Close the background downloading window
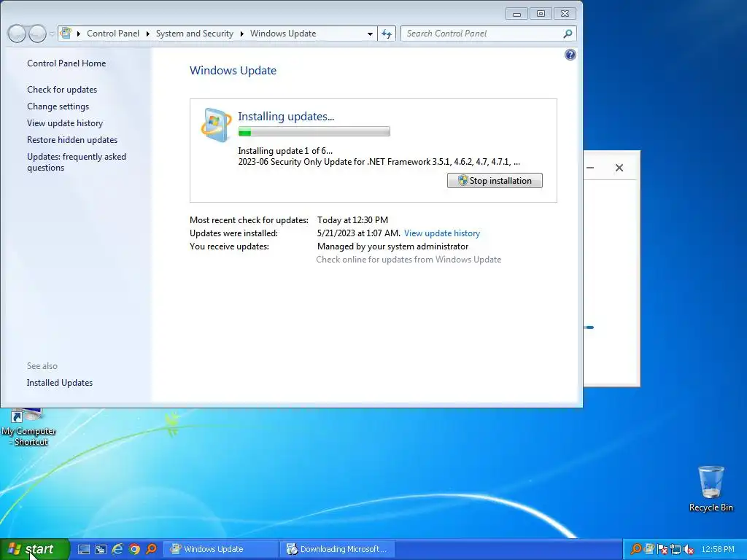 (619, 168)
